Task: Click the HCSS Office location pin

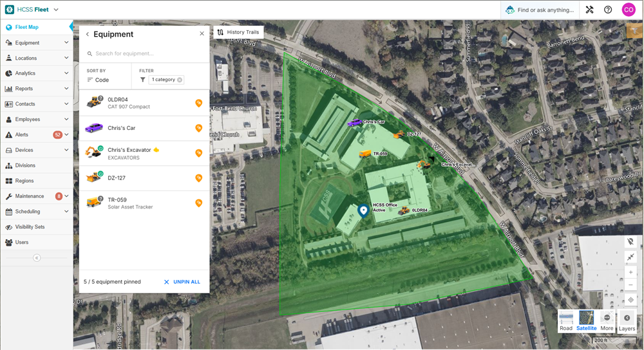Action: (x=363, y=211)
